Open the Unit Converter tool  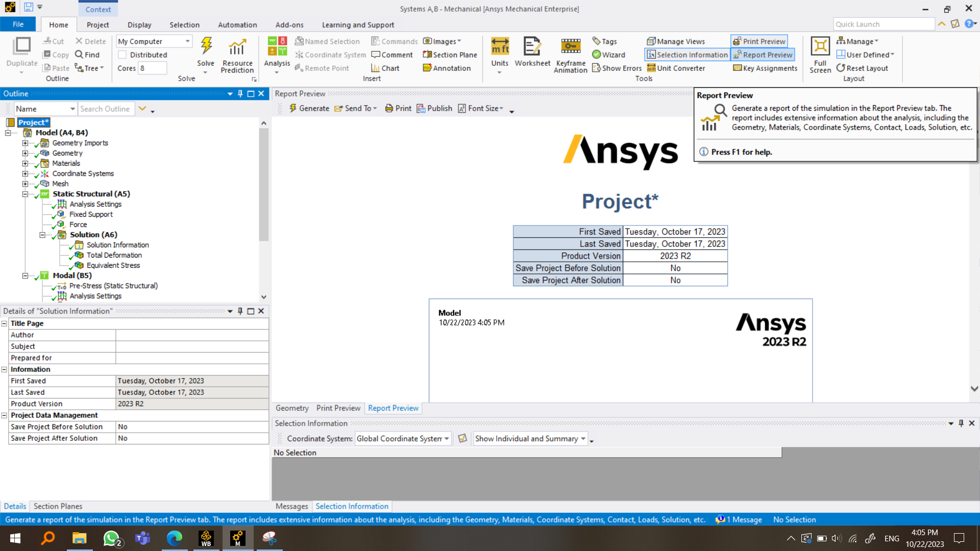(676, 68)
